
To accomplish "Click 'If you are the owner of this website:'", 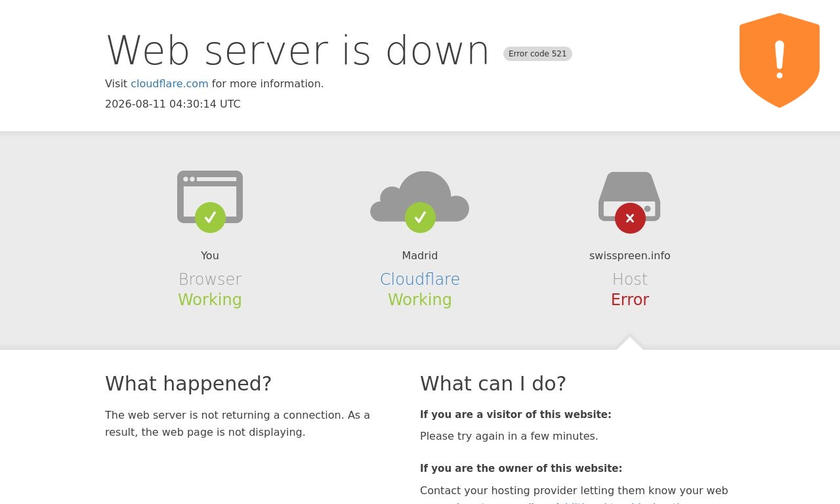I will [x=521, y=469].
